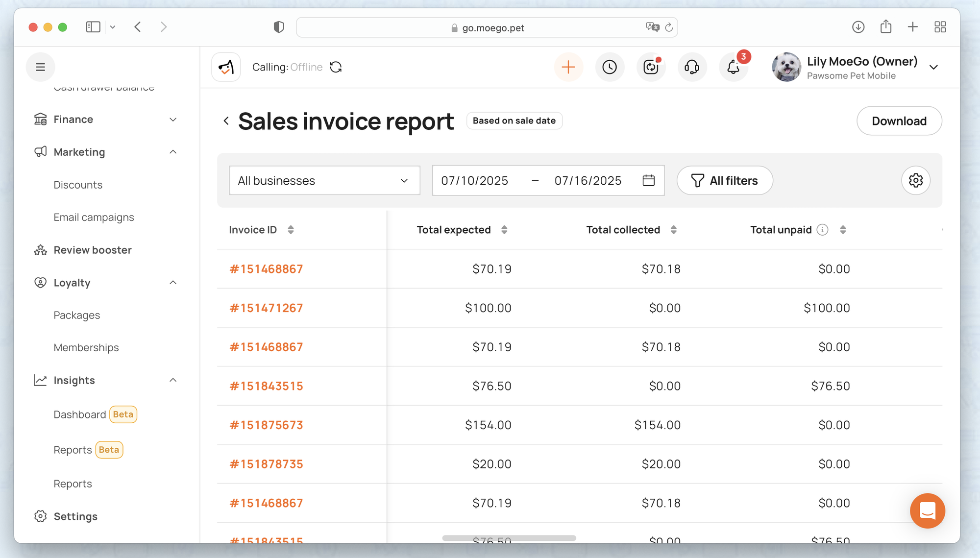Click the Download button
The height and width of the screenshot is (558, 980).
(899, 121)
